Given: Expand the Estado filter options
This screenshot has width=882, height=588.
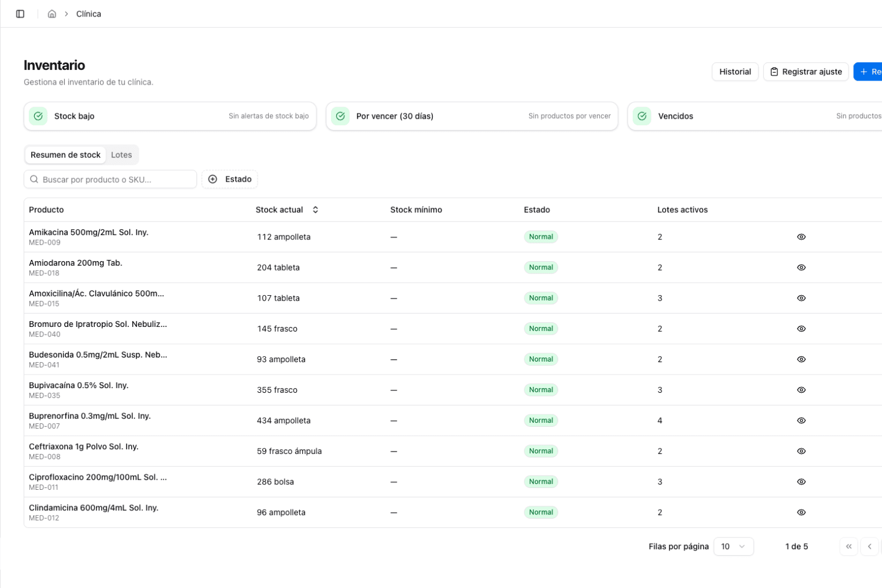Looking at the screenshot, I should (229, 179).
